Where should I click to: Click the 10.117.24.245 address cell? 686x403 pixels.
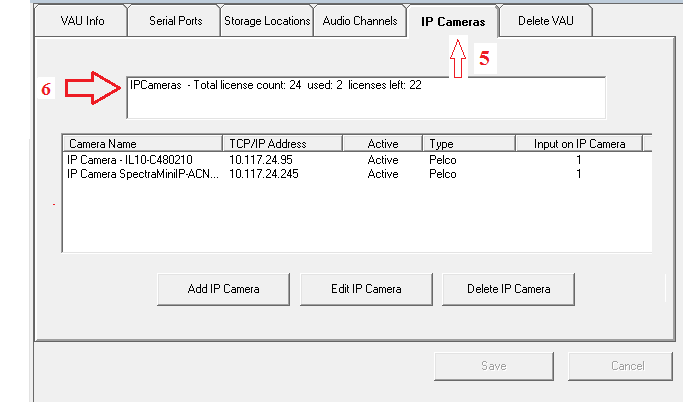[265, 174]
